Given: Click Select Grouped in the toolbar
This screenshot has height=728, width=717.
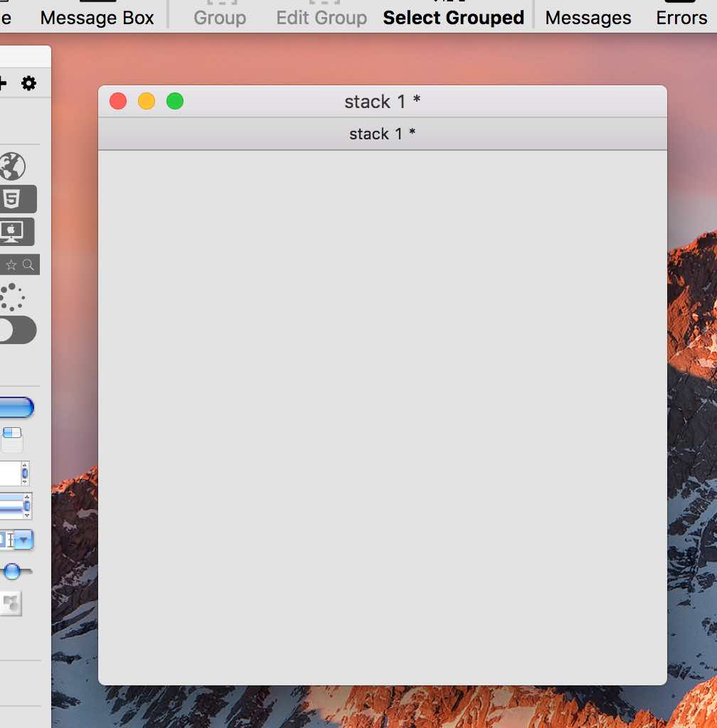Looking at the screenshot, I should tap(453, 18).
